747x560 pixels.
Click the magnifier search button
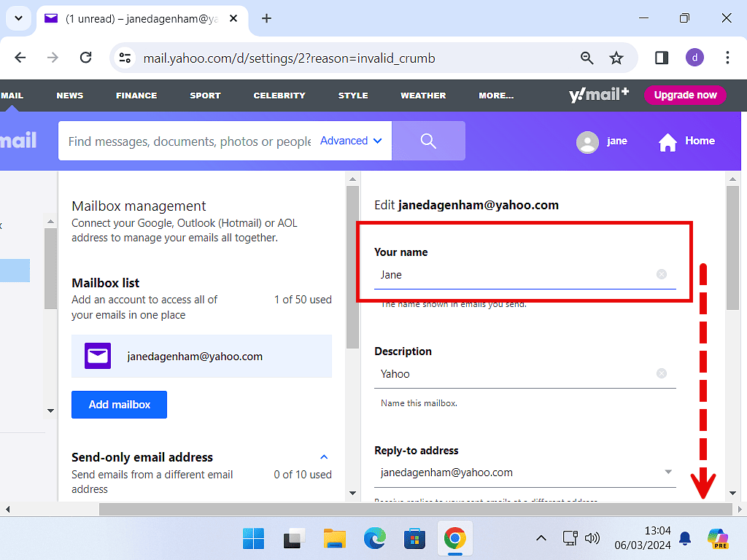click(x=428, y=141)
